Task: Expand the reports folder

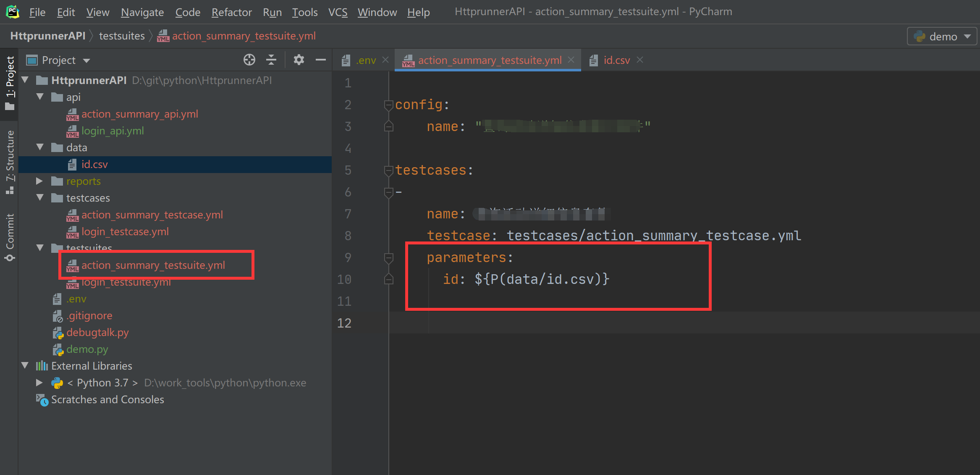Action: point(39,181)
